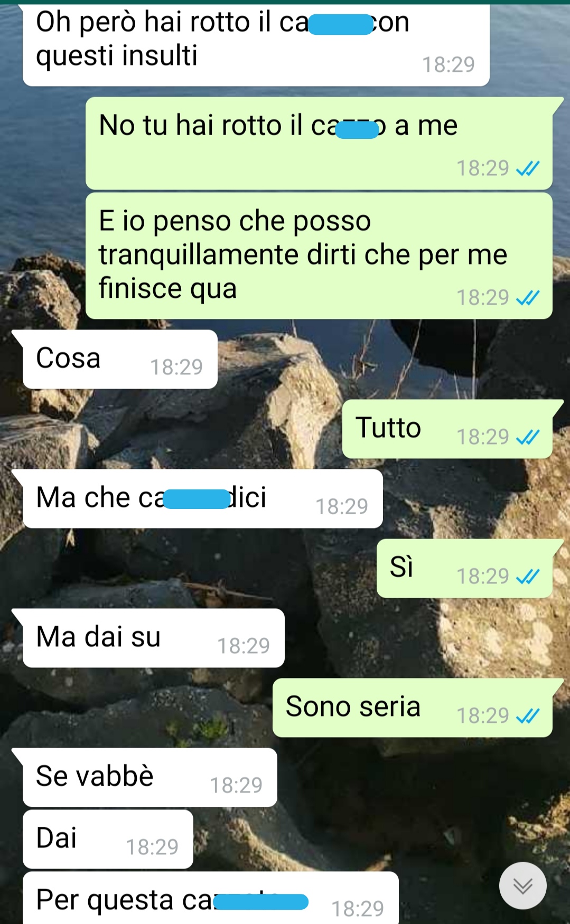
Task: Tap blue double ticks on 'Sono seria' message
Action: click(527, 716)
